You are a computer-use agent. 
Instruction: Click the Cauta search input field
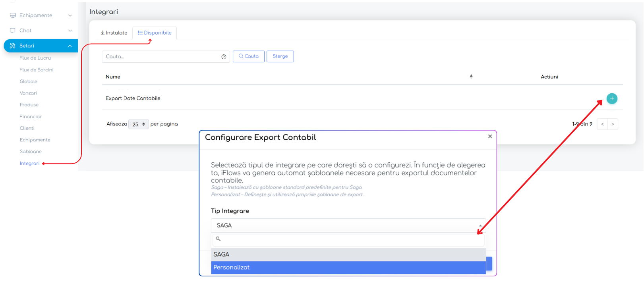[161, 57]
